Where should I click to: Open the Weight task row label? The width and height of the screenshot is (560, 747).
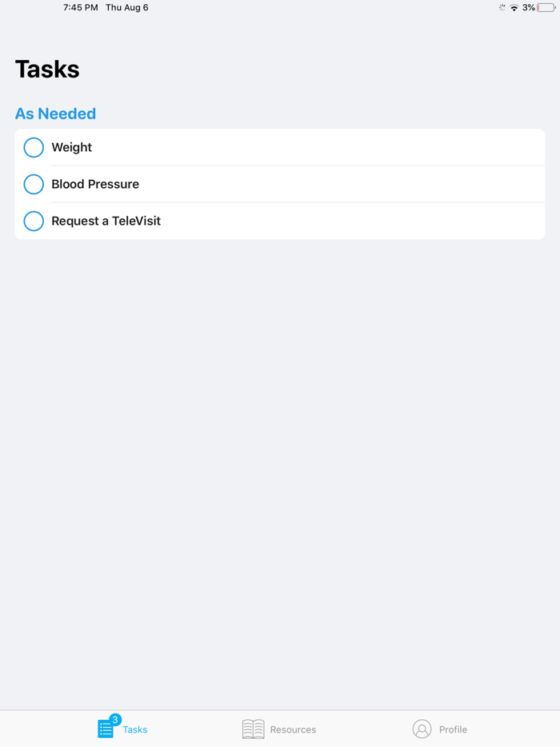(72, 147)
